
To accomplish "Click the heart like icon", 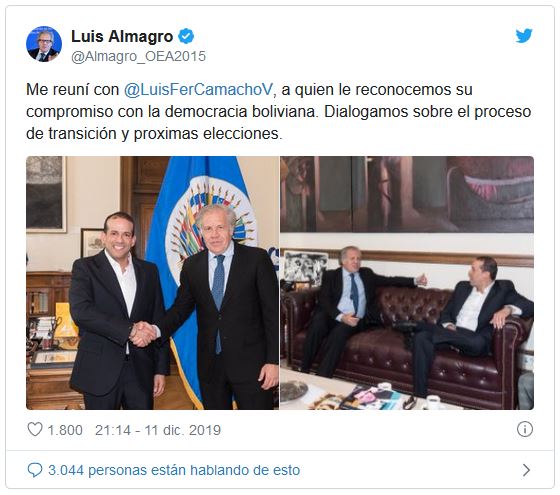I will [x=35, y=429].
